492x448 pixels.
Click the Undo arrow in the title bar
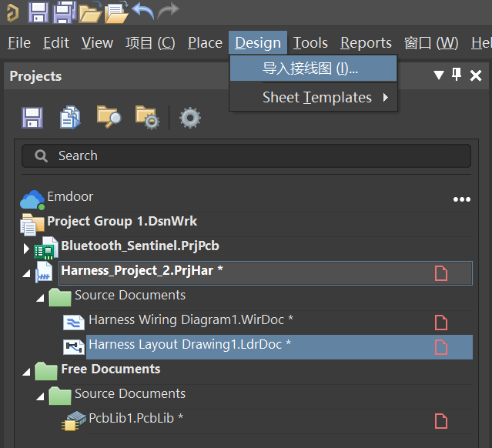click(x=142, y=12)
